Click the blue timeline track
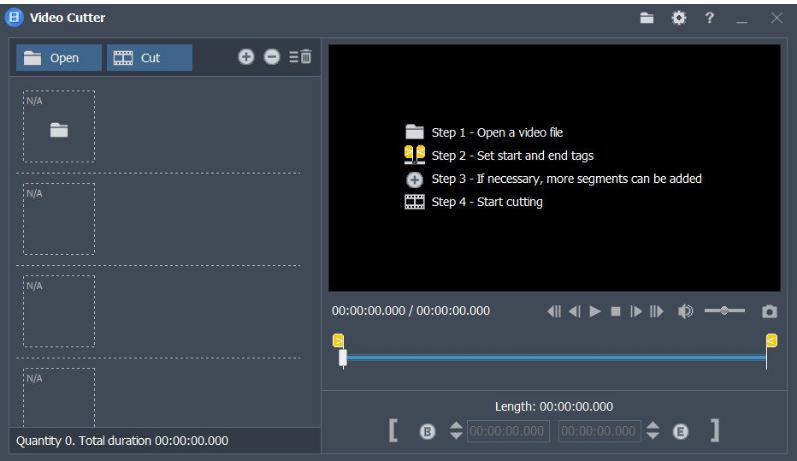 pos(556,358)
